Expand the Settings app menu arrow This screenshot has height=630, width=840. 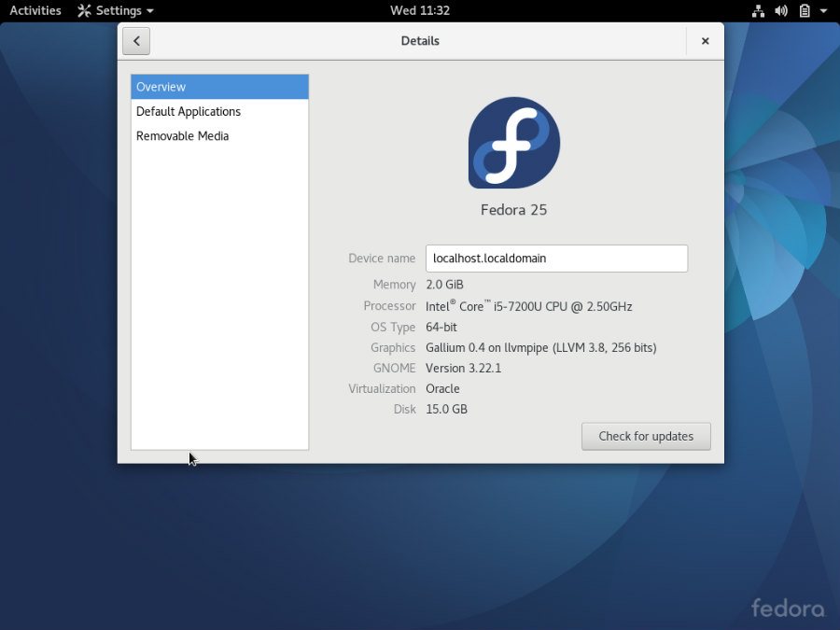[150, 11]
